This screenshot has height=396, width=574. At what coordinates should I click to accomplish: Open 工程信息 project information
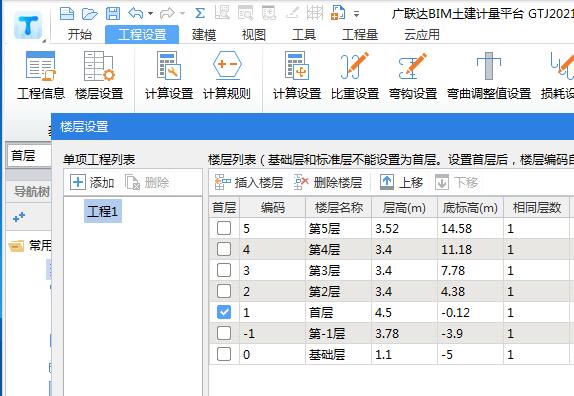tap(41, 76)
